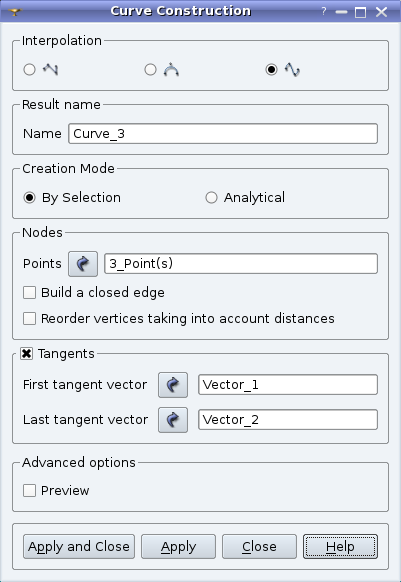Tick Reorder vertices taking into account distances

click(x=30, y=318)
